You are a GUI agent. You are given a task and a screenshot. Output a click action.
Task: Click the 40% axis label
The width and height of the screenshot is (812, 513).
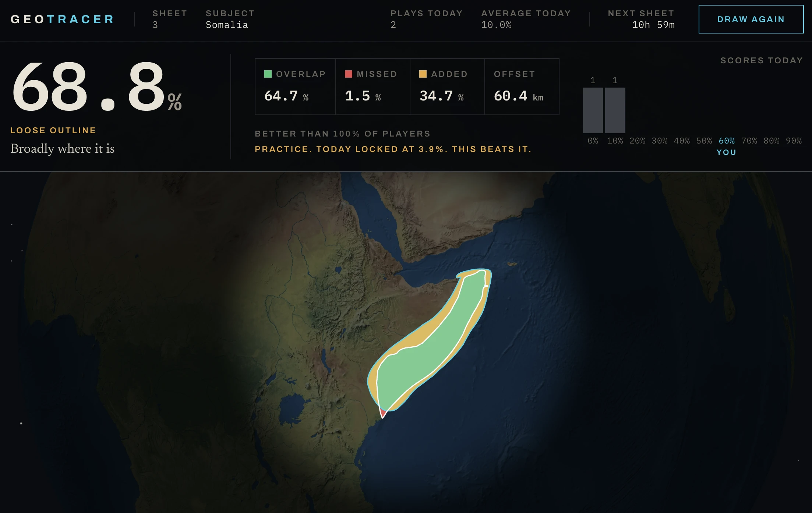point(682,141)
